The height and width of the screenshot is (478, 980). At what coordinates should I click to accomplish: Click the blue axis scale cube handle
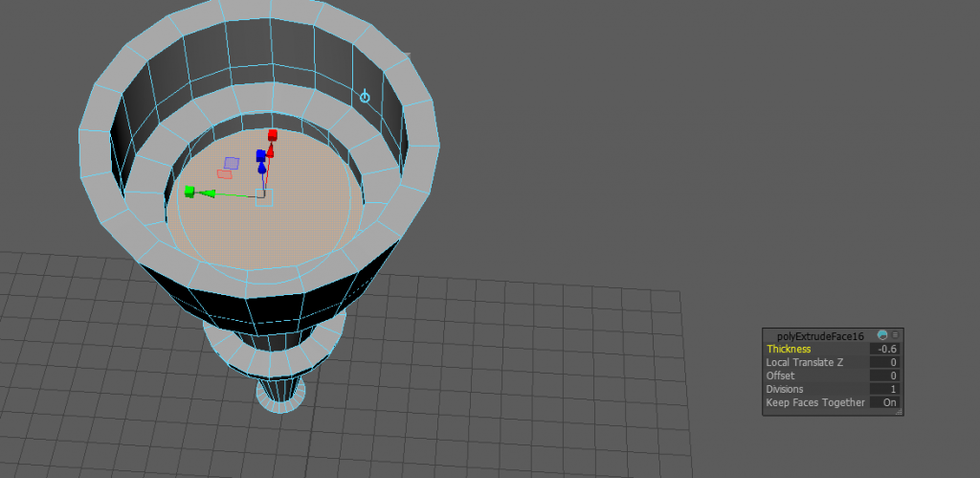pos(260,155)
